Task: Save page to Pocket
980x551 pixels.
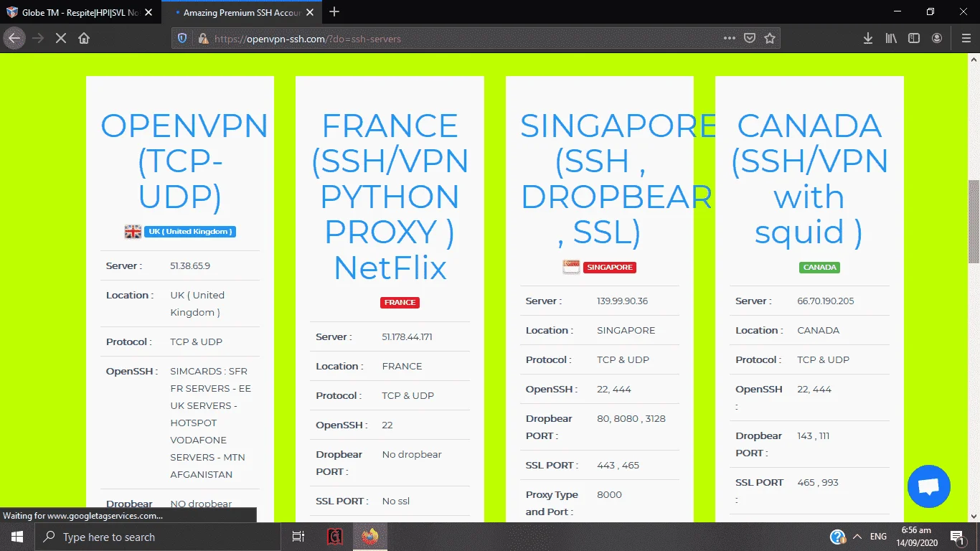Action: [x=750, y=39]
